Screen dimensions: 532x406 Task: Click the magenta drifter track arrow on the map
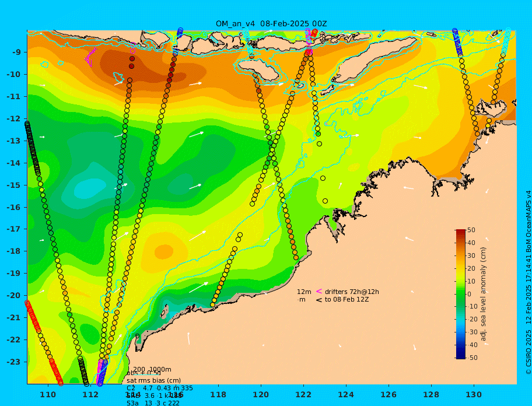coord(90,58)
